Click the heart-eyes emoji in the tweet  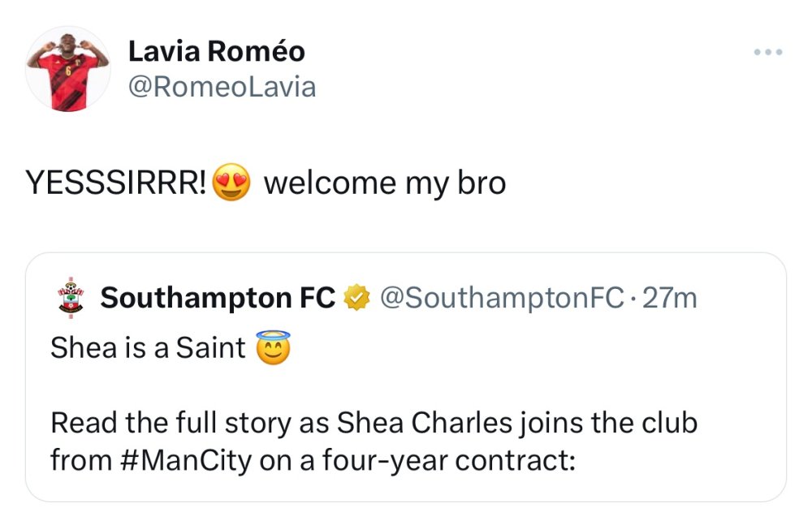coord(231,183)
